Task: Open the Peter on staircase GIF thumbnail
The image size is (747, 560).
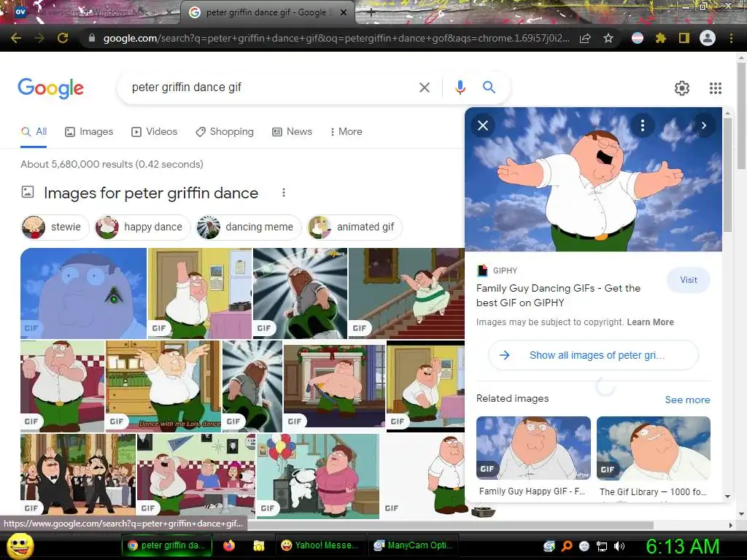Action: coord(406,293)
